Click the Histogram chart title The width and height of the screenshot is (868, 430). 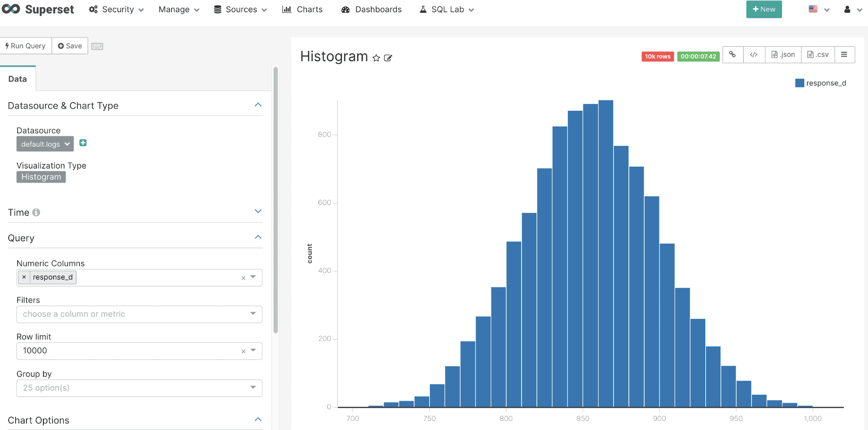tap(334, 56)
